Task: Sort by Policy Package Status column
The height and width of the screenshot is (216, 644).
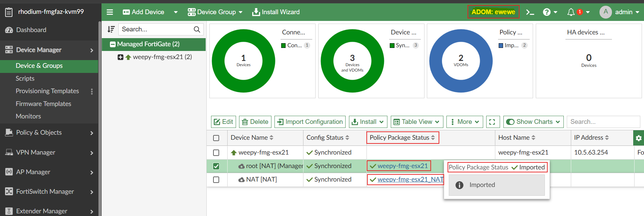Action: [402, 138]
